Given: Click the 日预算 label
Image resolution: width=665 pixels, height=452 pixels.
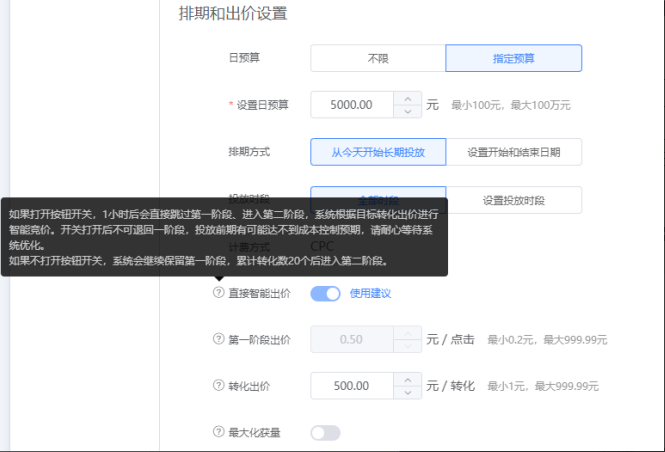Looking at the screenshot, I should [244, 58].
